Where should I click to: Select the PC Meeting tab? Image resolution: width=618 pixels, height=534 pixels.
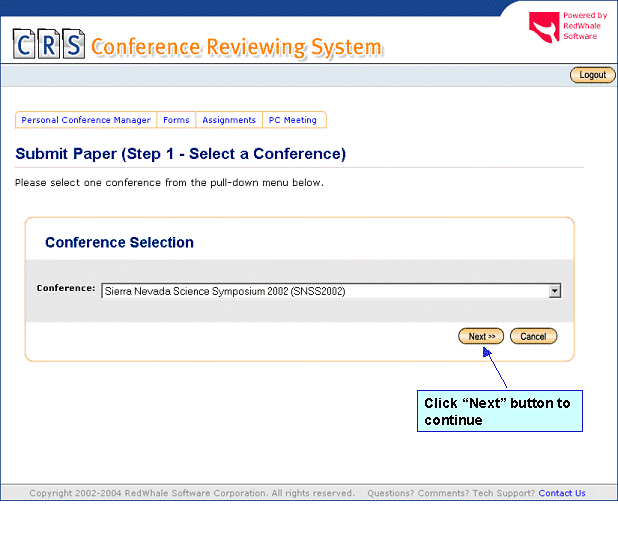click(x=293, y=120)
